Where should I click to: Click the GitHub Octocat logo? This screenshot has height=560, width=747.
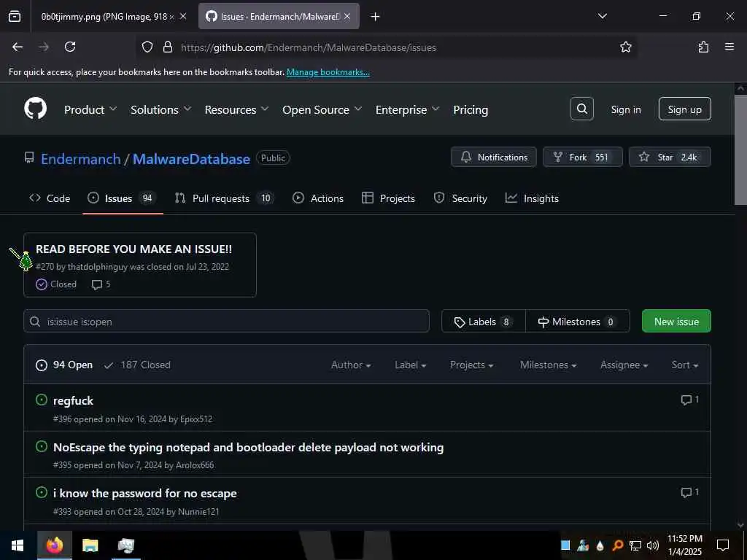click(x=35, y=109)
